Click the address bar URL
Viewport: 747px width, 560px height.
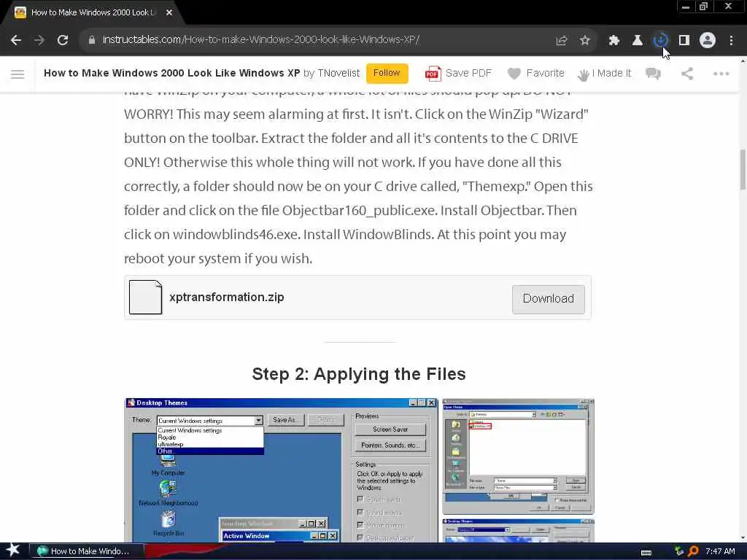[260, 39]
